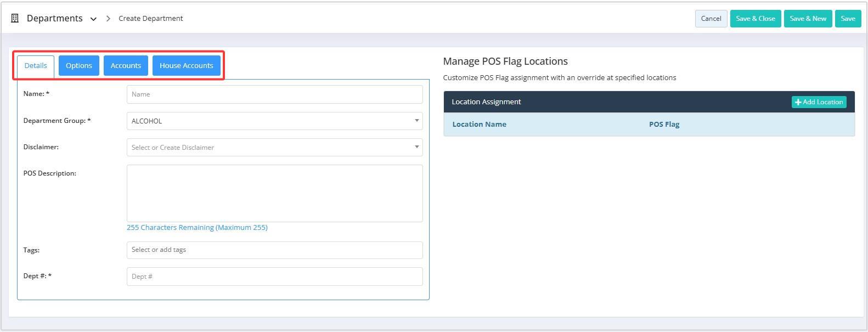Click the Departments heading
The width and height of the screenshot is (868, 332).
[55, 18]
